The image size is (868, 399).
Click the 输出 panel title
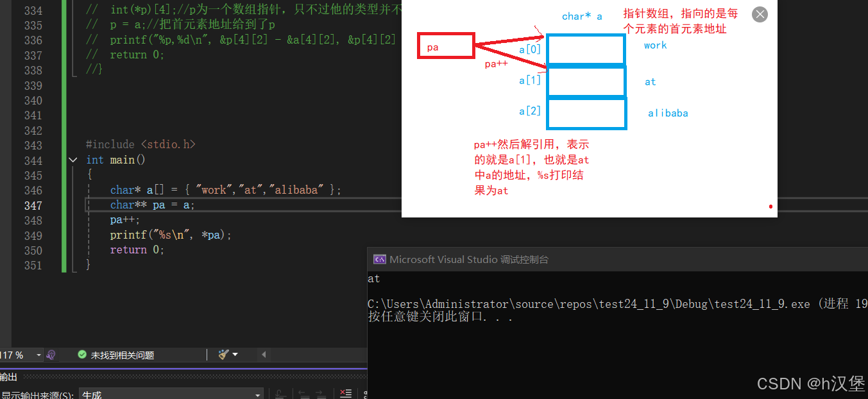[8, 377]
